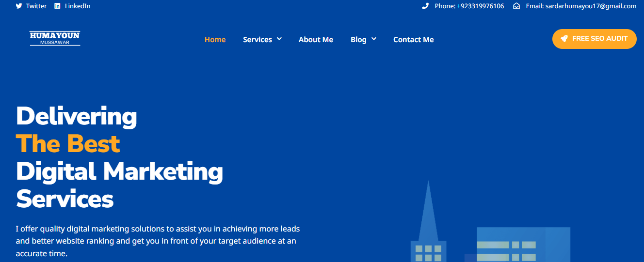The width and height of the screenshot is (644, 262).
Task: Click the phone handset icon
Action: [x=425, y=6]
